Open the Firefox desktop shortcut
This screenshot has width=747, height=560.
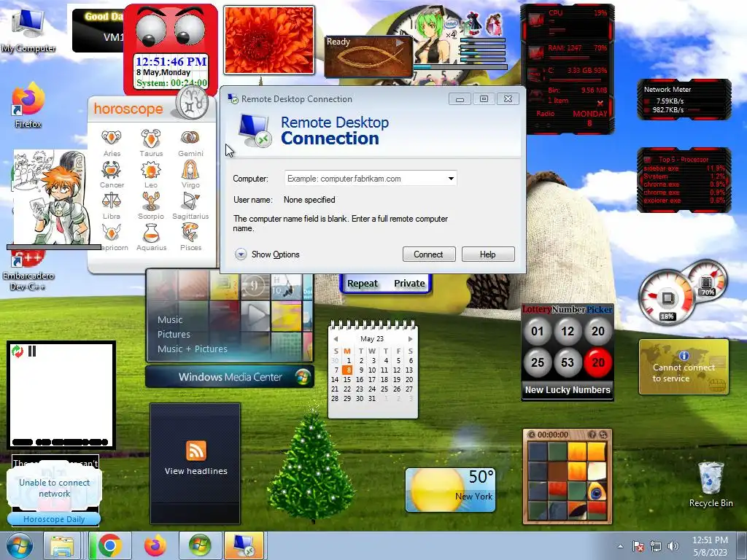[28, 106]
